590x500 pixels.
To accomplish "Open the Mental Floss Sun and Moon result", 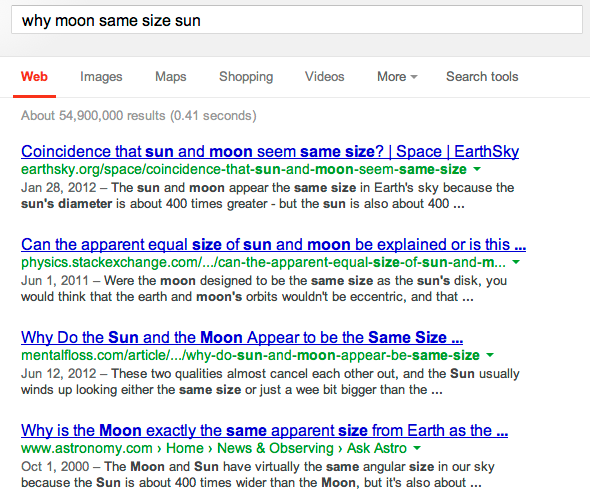I will pos(242,337).
